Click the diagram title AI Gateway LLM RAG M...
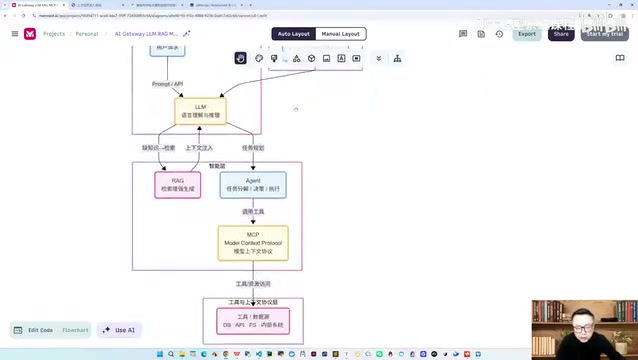638x360 pixels. 146,34
